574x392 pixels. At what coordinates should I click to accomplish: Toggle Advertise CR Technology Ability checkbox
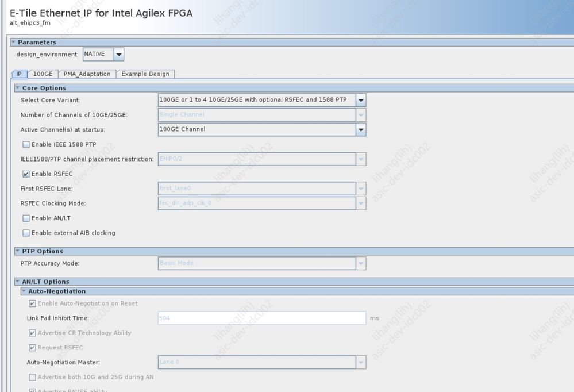coord(32,333)
